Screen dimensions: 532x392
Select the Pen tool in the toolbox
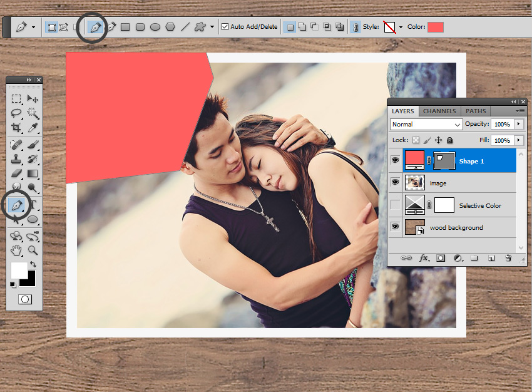(17, 205)
